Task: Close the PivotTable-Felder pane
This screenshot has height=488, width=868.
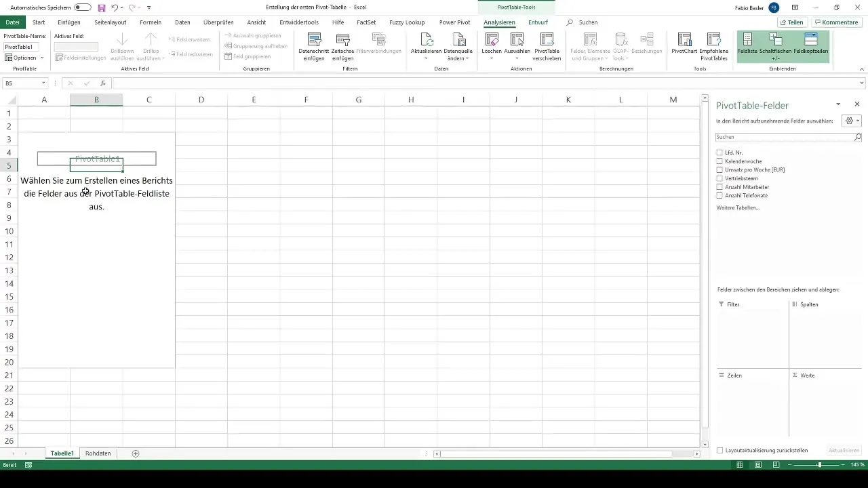Action: [x=857, y=104]
